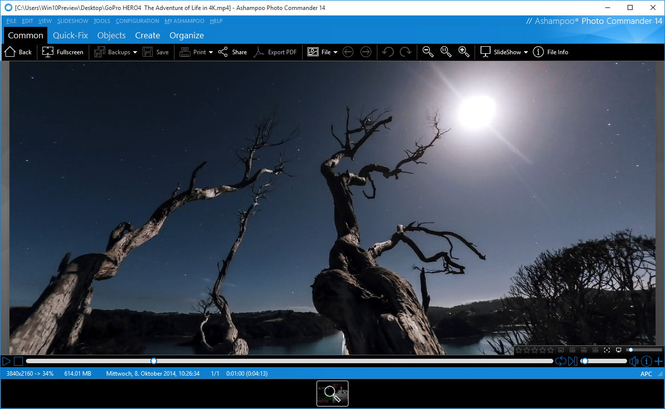Toggle the loop repeat playback button
This screenshot has height=409, width=665.
coord(560,361)
